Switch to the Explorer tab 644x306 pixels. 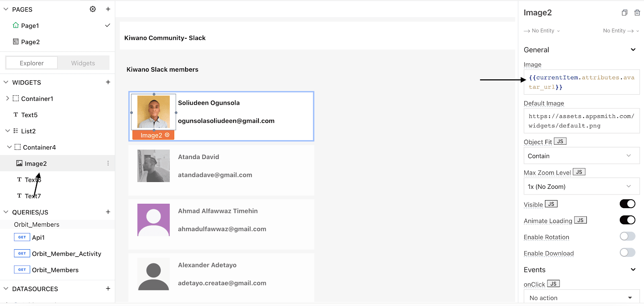(32, 63)
